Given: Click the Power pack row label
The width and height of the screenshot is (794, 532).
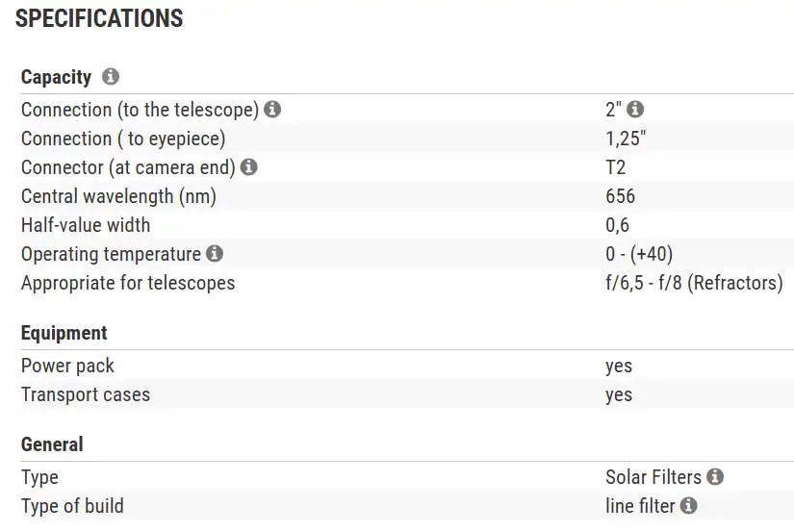Looking at the screenshot, I should [x=67, y=366].
